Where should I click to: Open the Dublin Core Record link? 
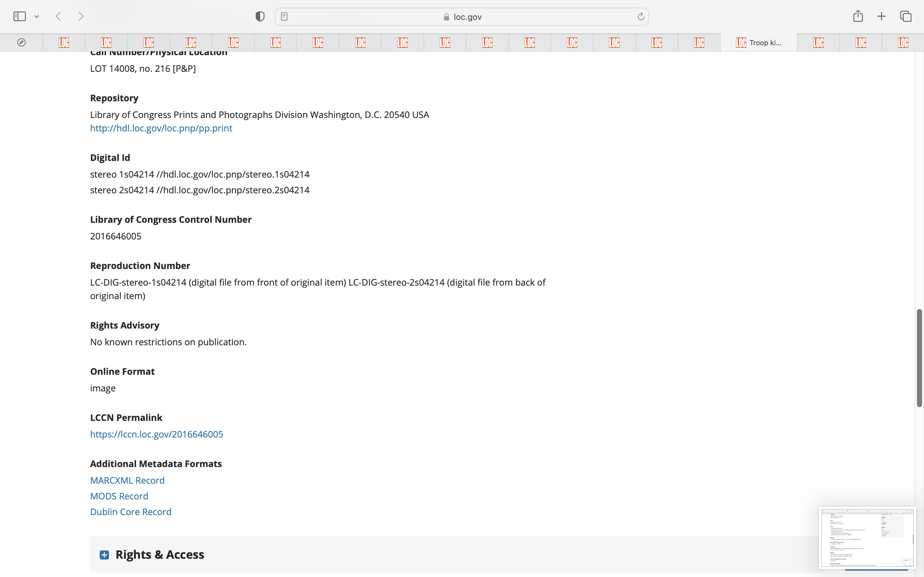[x=131, y=512]
